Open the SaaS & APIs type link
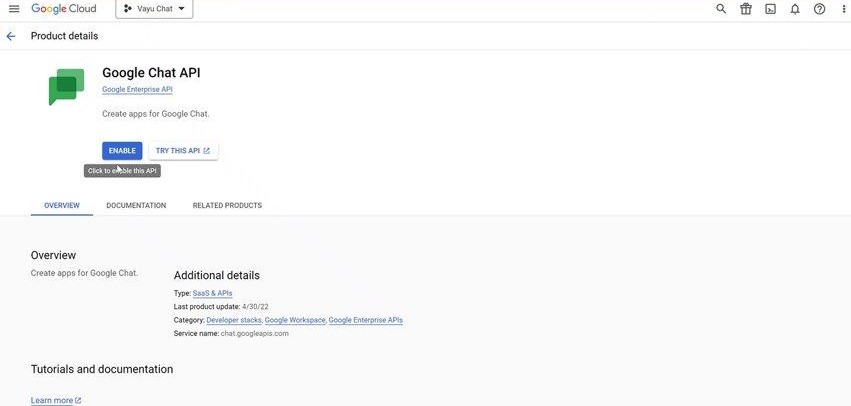851x406 pixels. click(212, 293)
